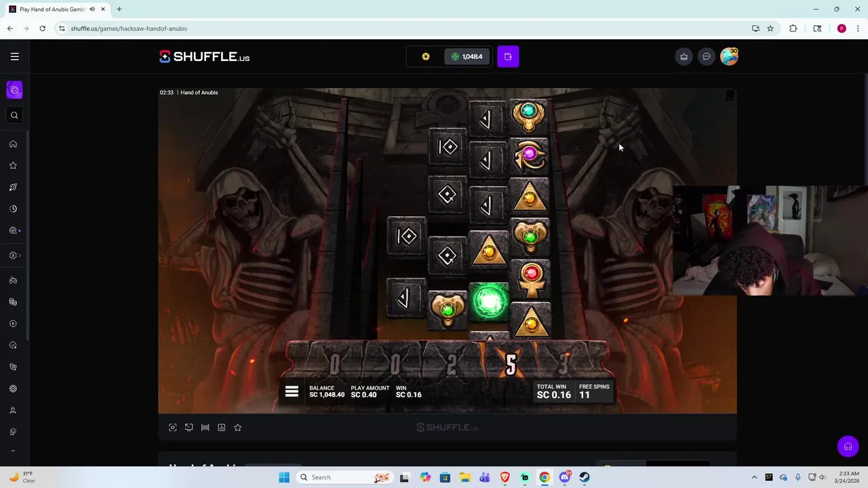Click the SHUFFLE.us logo
The height and width of the screenshot is (488, 868).
point(204,57)
